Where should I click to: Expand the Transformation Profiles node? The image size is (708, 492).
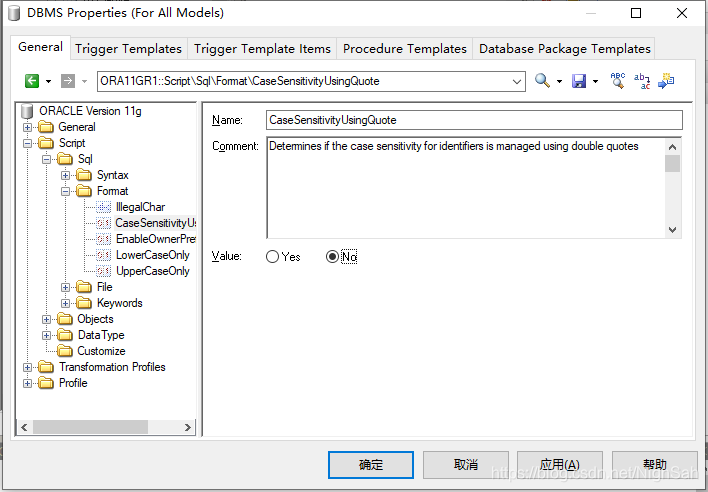[x=28, y=367]
